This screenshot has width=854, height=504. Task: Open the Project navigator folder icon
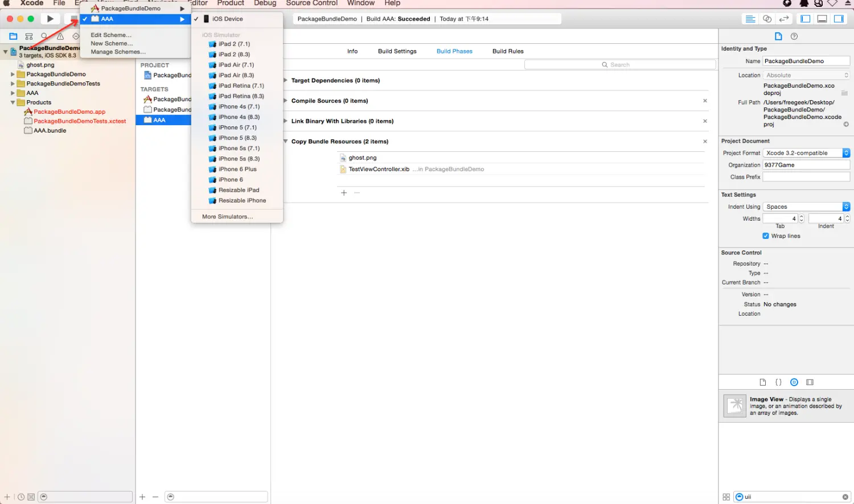tap(13, 36)
